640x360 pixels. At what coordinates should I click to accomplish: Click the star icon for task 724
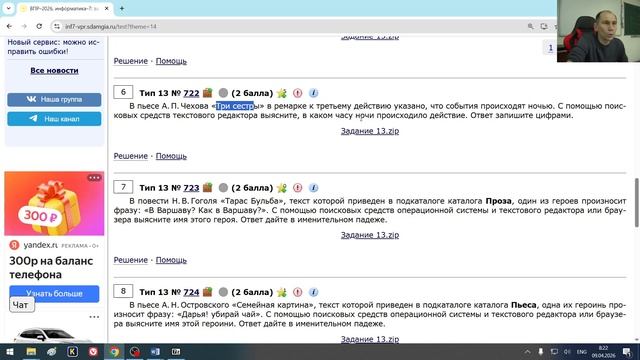click(x=282, y=292)
